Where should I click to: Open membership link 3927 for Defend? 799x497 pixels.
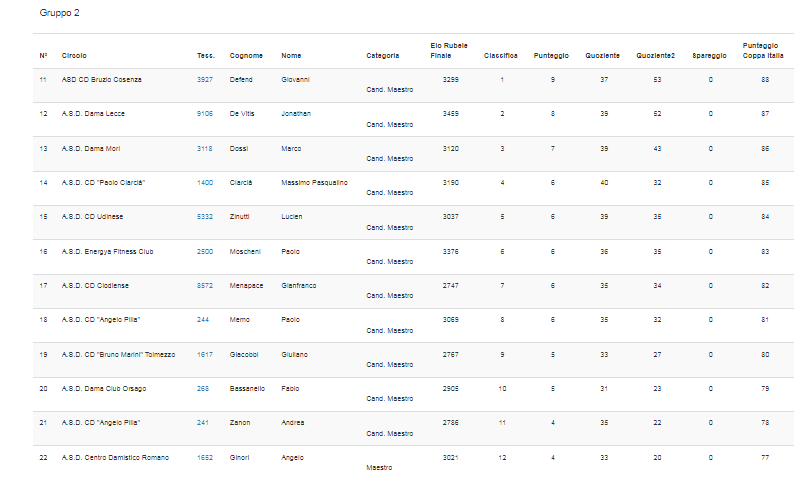(x=205, y=79)
